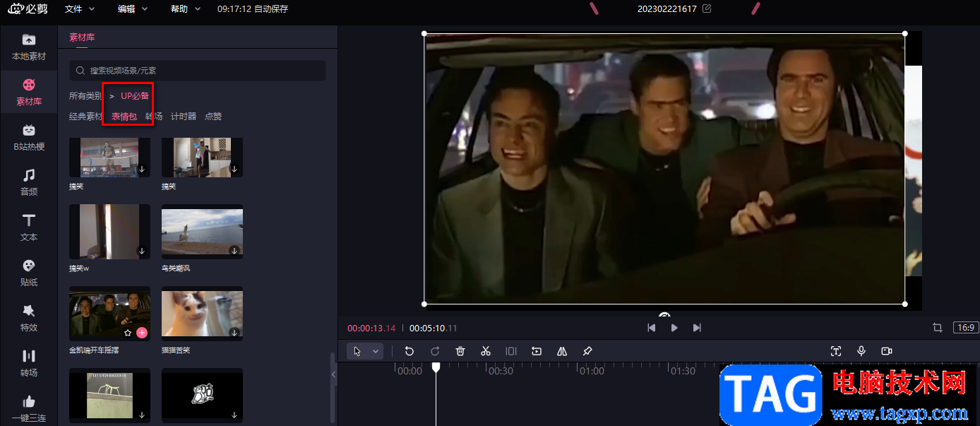Switch to the 点赞 category tab
This screenshot has width=980, height=426.
[213, 117]
